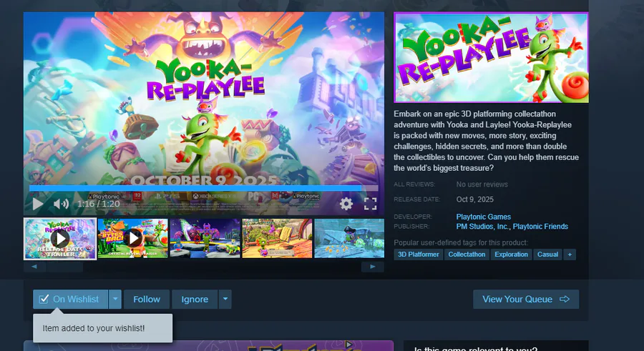Screen dimensions: 644x351
Task: Select the 3D Platformer tag
Action: tap(418, 254)
